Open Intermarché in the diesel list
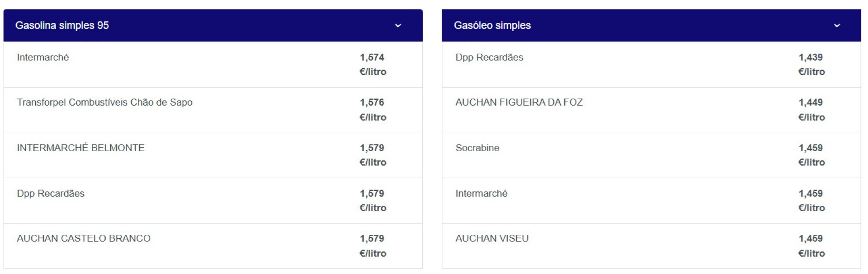 (x=481, y=194)
